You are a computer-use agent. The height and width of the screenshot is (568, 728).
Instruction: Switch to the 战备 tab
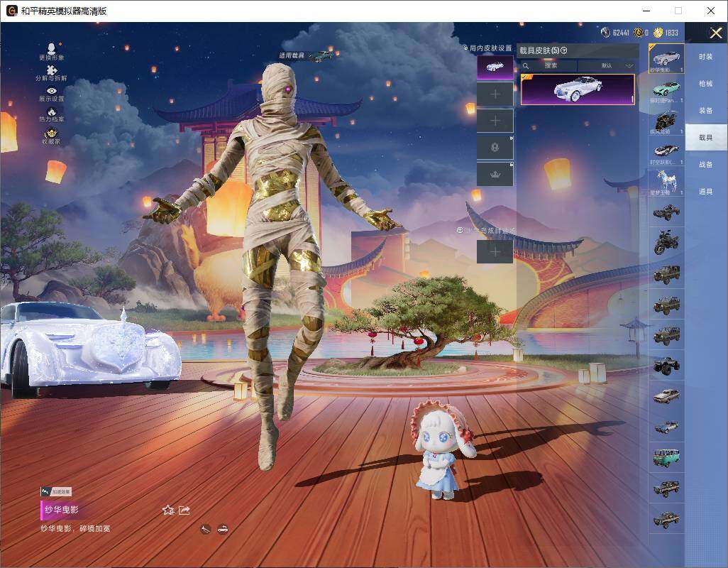tap(706, 165)
